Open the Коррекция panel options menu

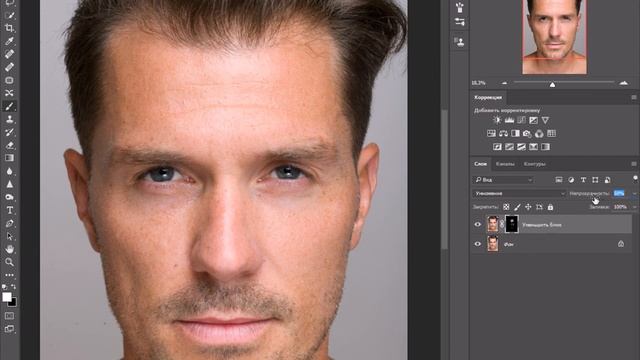coord(634,97)
